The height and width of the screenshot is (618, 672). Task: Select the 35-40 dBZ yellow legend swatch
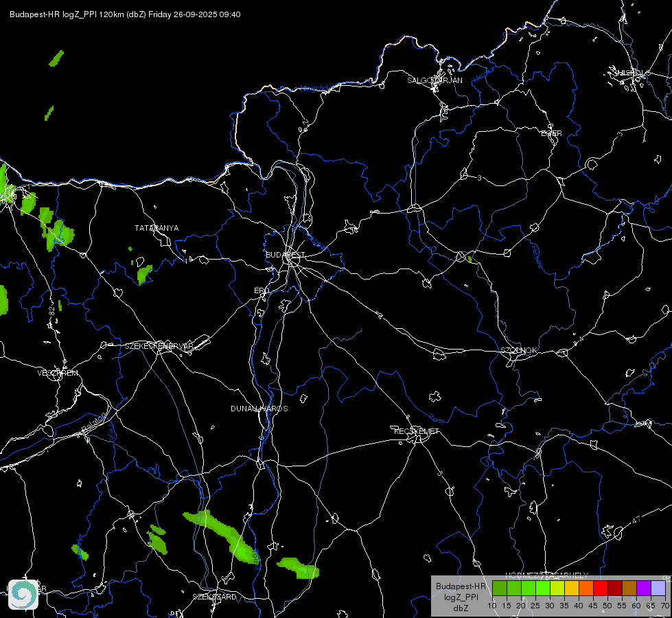click(x=572, y=588)
